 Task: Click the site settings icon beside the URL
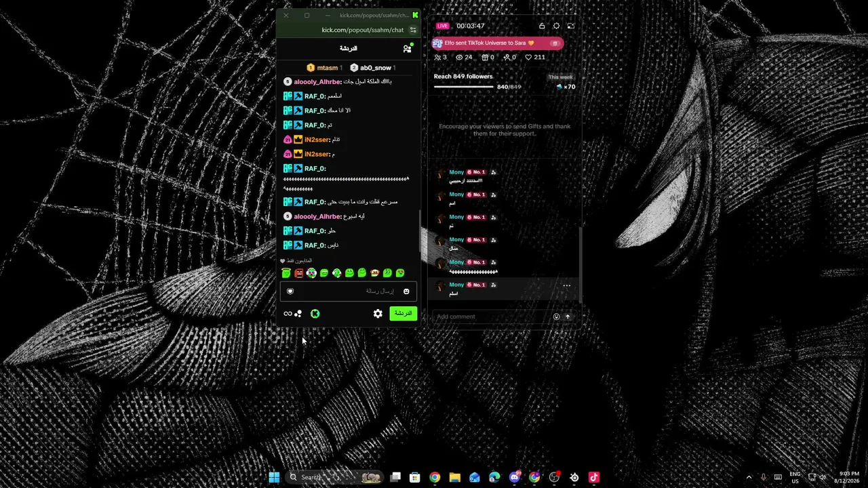tap(413, 30)
